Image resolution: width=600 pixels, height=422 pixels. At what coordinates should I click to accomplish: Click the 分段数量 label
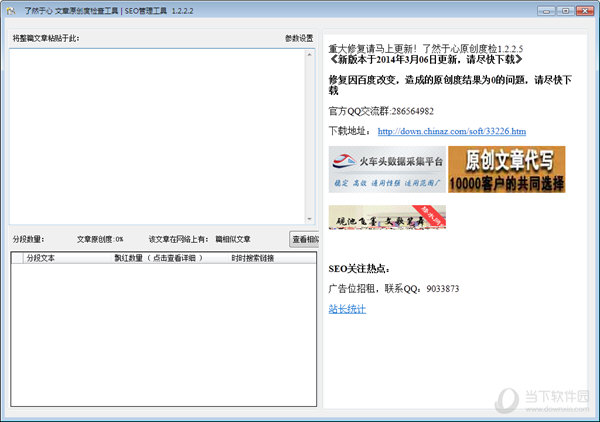28,239
